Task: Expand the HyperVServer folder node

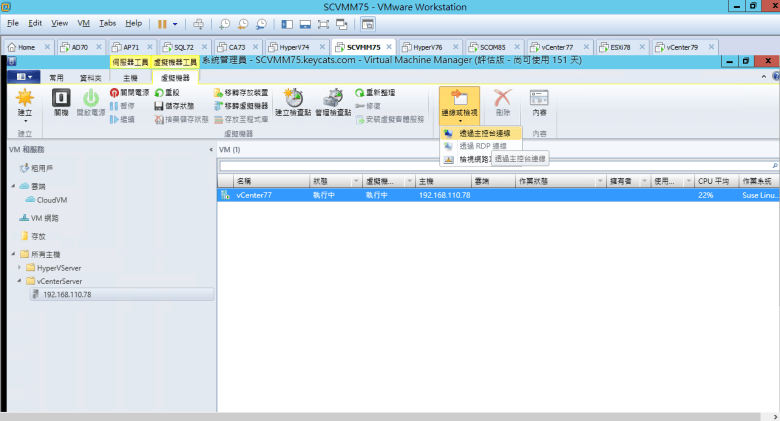Action: pos(20,268)
